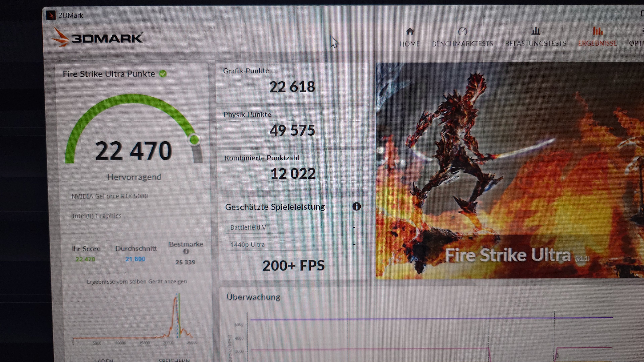
Task: Click the NVIDIA GeForce RTX 5080 text
Action: click(x=110, y=196)
